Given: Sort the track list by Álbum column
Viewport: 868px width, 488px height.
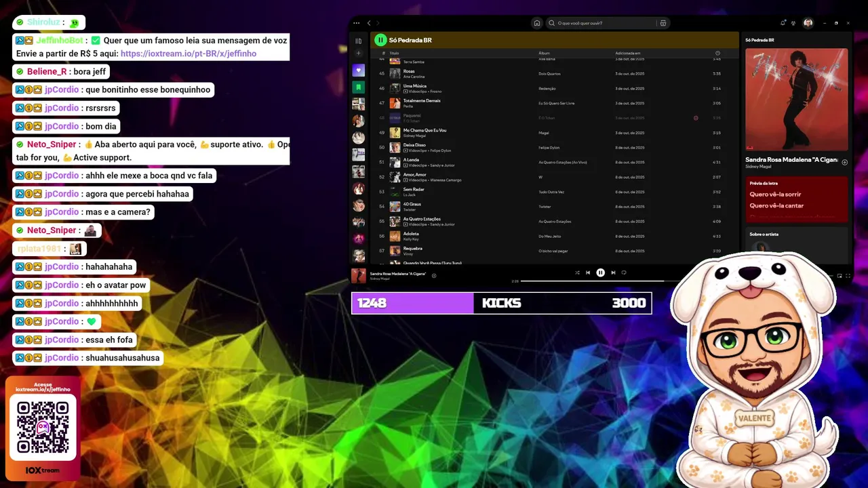Looking at the screenshot, I should (544, 53).
